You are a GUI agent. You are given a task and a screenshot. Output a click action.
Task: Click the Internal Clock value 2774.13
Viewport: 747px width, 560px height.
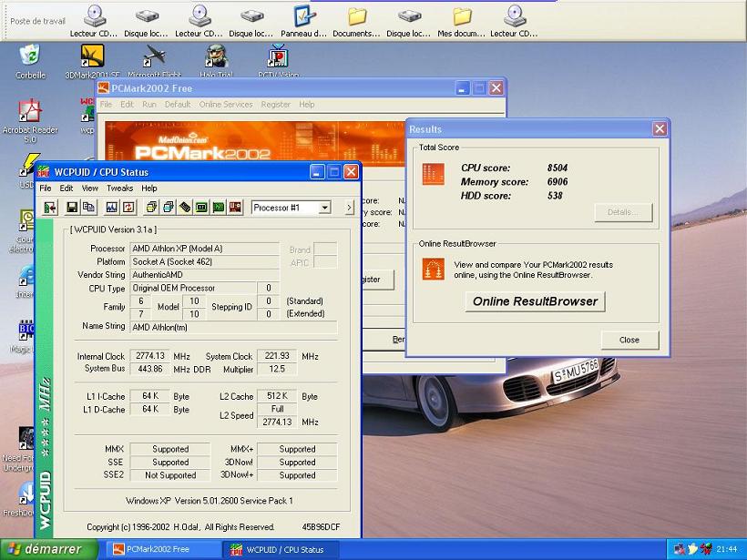pos(150,356)
